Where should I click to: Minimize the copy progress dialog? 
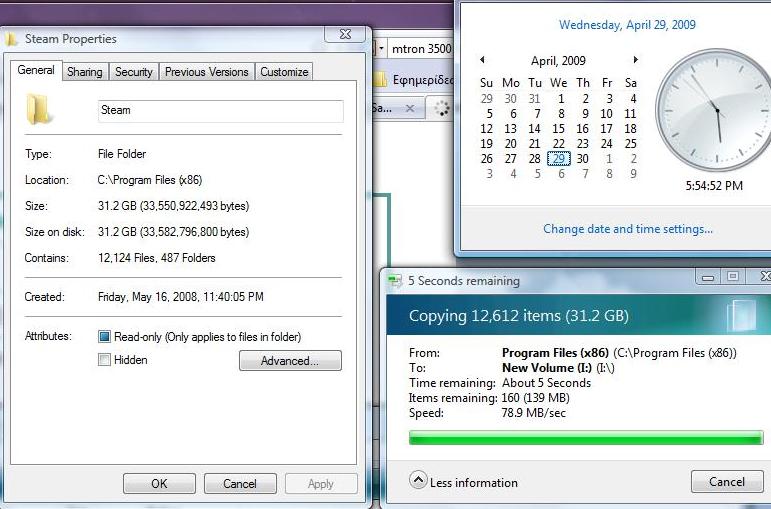[x=708, y=277]
